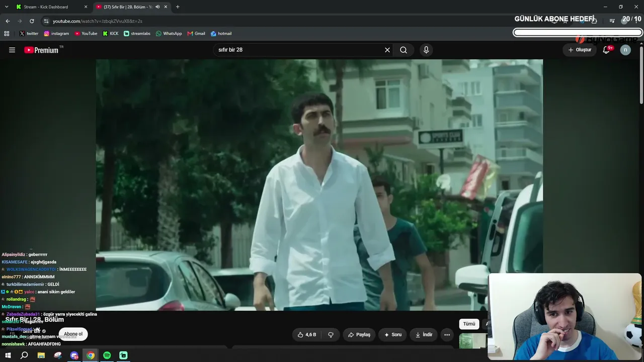The image size is (644, 362).
Task: Go back with the browser back arrow
Action: tap(8, 21)
